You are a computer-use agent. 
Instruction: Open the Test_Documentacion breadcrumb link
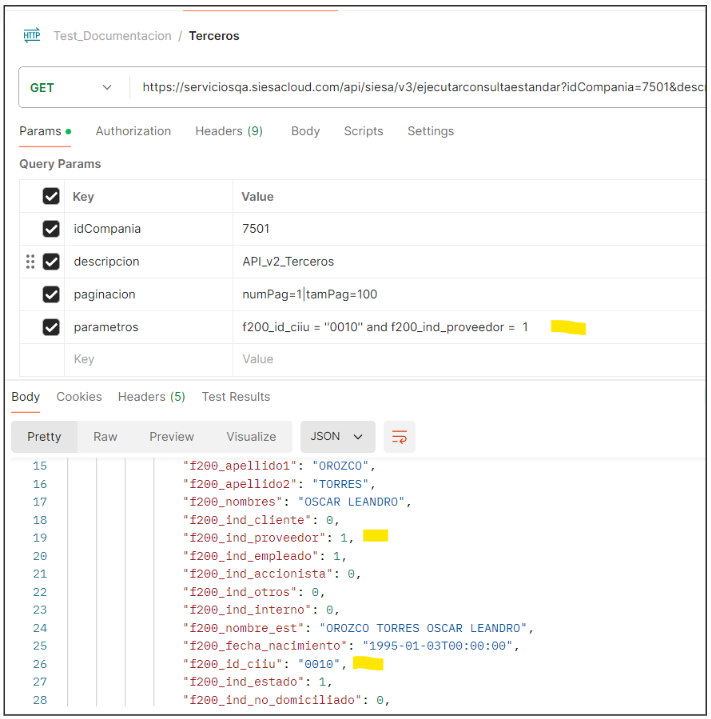[112, 36]
